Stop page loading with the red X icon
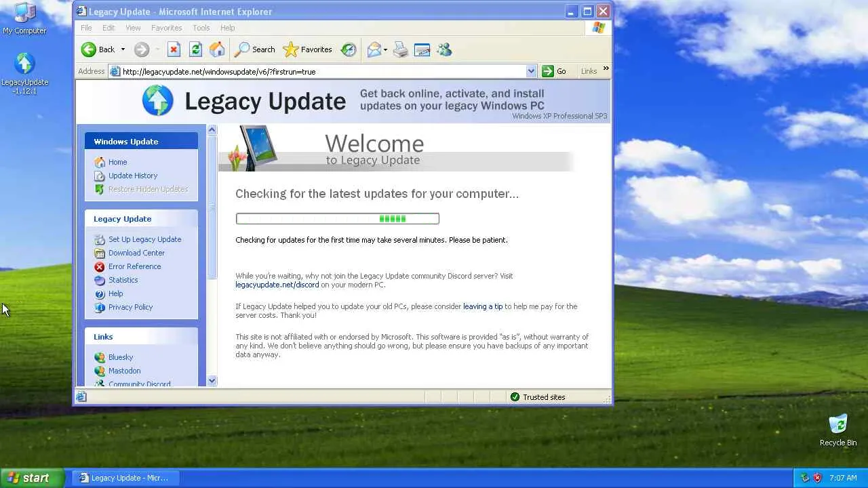The height and width of the screenshot is (488, 868). (x=174, y=49)
